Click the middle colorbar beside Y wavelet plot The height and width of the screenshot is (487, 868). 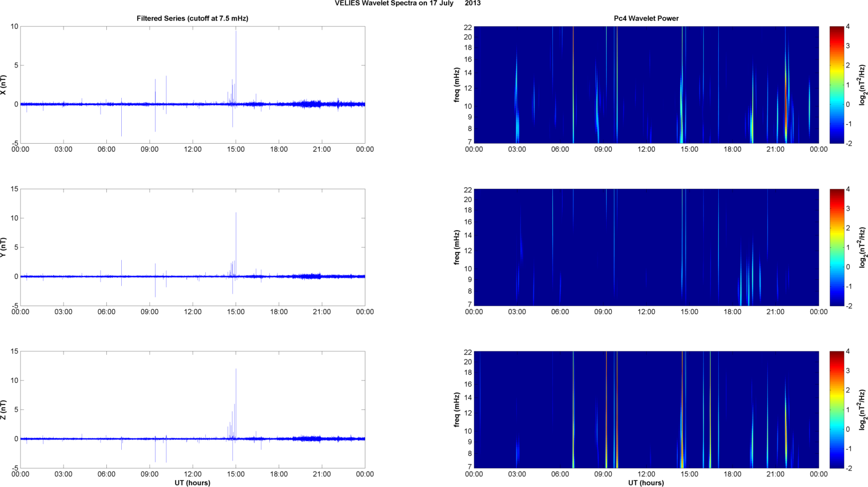coord(837,247)
